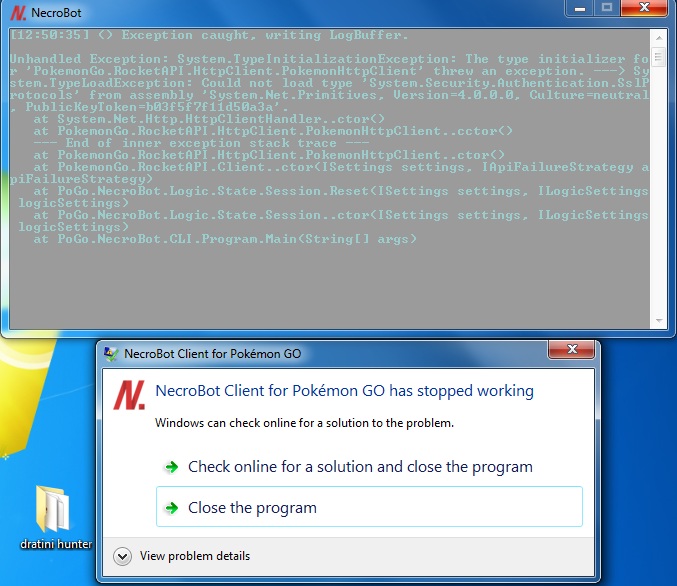This screenshot has height=586, width=677.
Task: Click the console scrollbar down arrow
Action: click(x=659, y=320)
